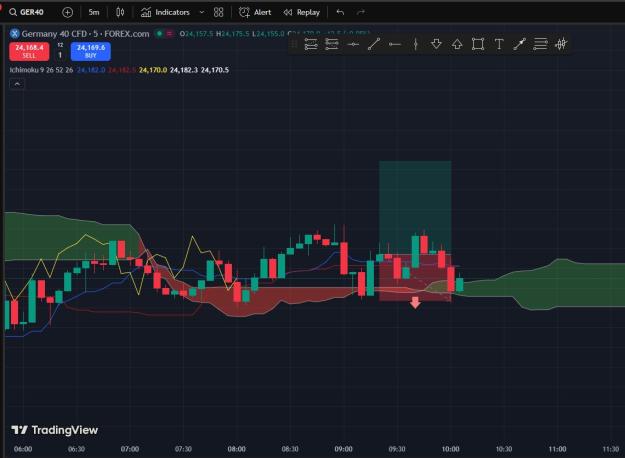
Task: Click the 10:00 time axis label
Action: coord(450,449)
